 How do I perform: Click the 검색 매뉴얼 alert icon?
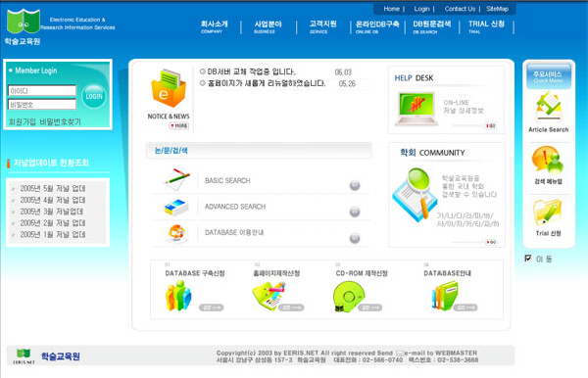click(x=548, y=160)
